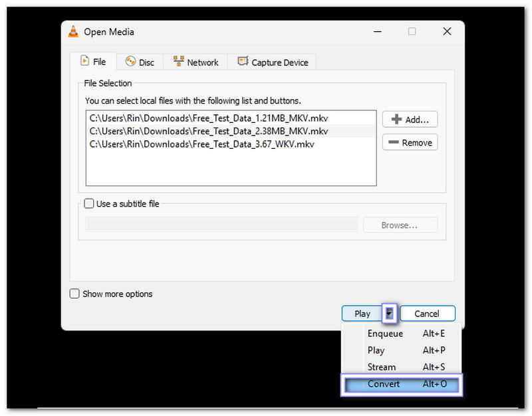Screen dimensions: 532x416
Task: Click the plus icon on Add button
Action: (x=396, y=120)
